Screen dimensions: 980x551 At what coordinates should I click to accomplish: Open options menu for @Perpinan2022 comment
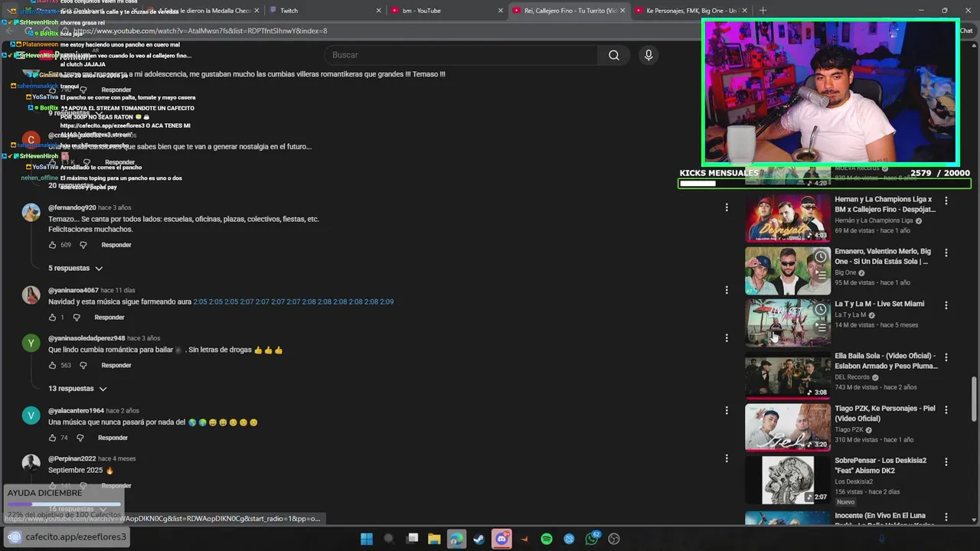pyautogui.click(x=727, y=458)
